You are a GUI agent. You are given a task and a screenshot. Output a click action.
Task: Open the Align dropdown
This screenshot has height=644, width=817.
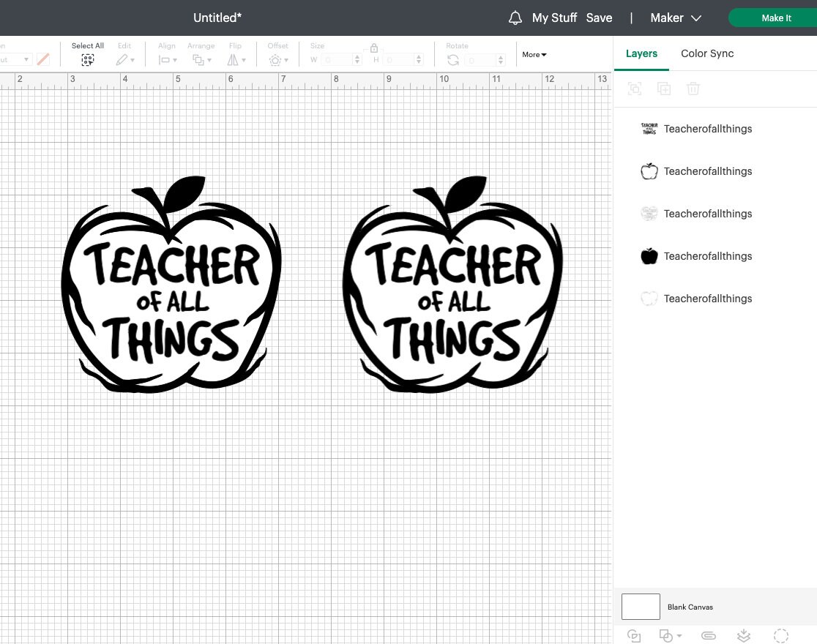click(x=165, y=60)
